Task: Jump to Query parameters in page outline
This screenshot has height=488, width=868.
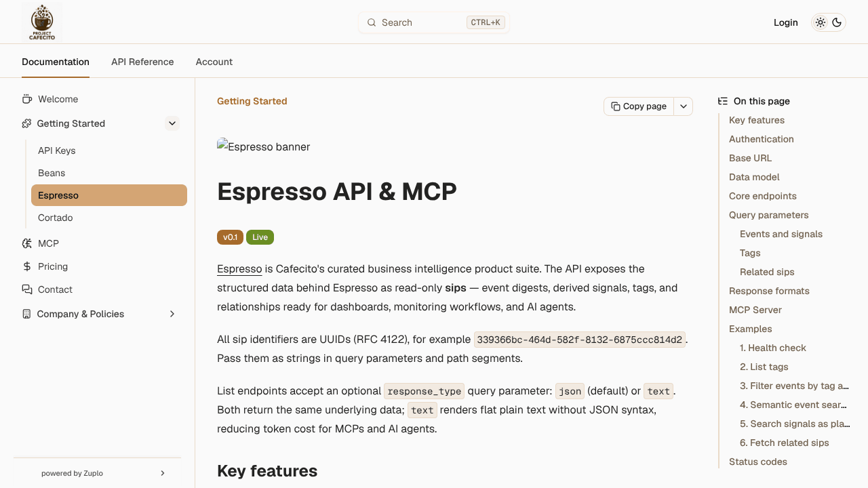Action: point(769,215)
